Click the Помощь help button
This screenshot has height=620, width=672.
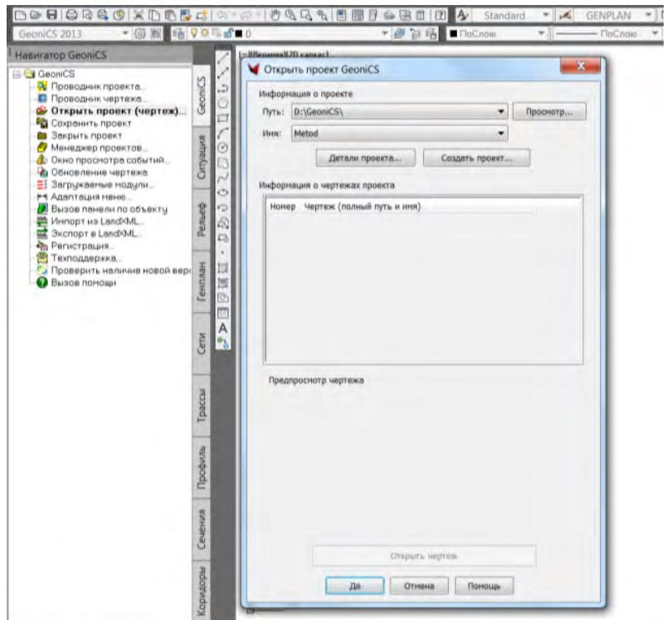coord(484,586)
